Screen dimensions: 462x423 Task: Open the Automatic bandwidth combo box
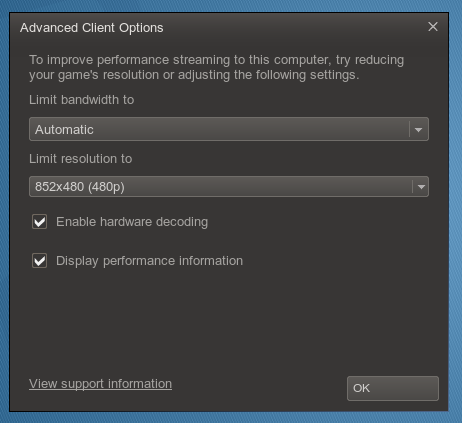point(229,129)
